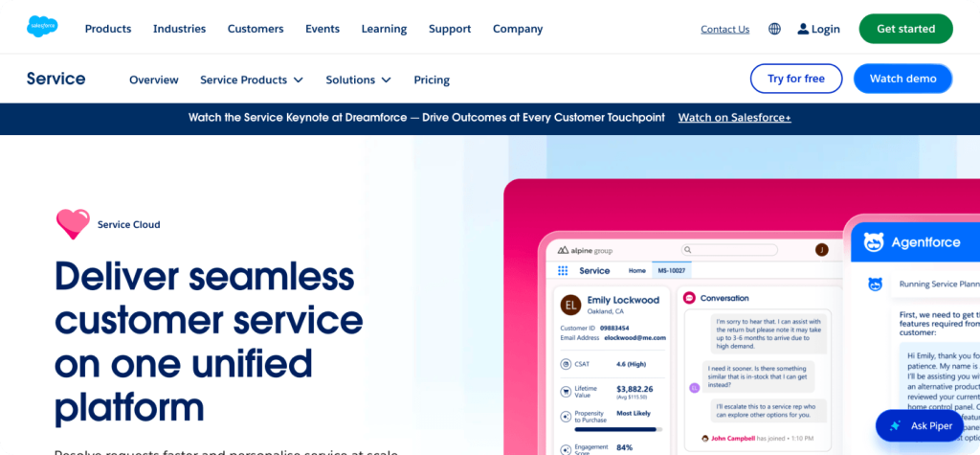Click the CSAT row icon
Image resolution: width=980 pixels, height=455 pixels.
566,364
